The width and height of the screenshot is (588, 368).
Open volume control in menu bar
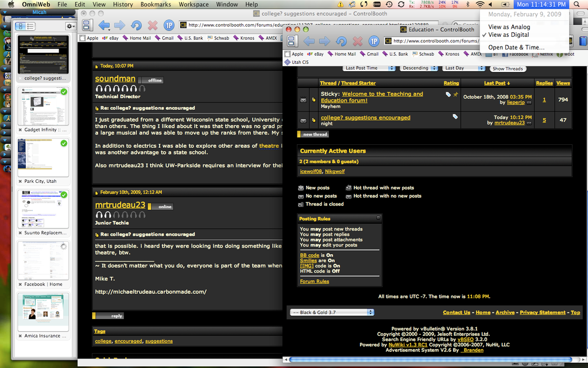[x=490, y=4]
